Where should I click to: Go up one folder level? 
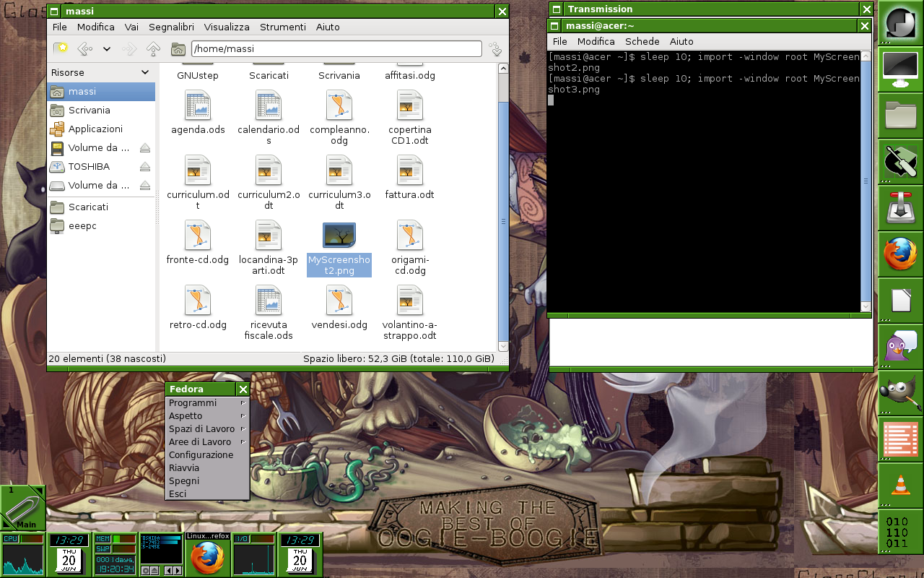point(153,49)
